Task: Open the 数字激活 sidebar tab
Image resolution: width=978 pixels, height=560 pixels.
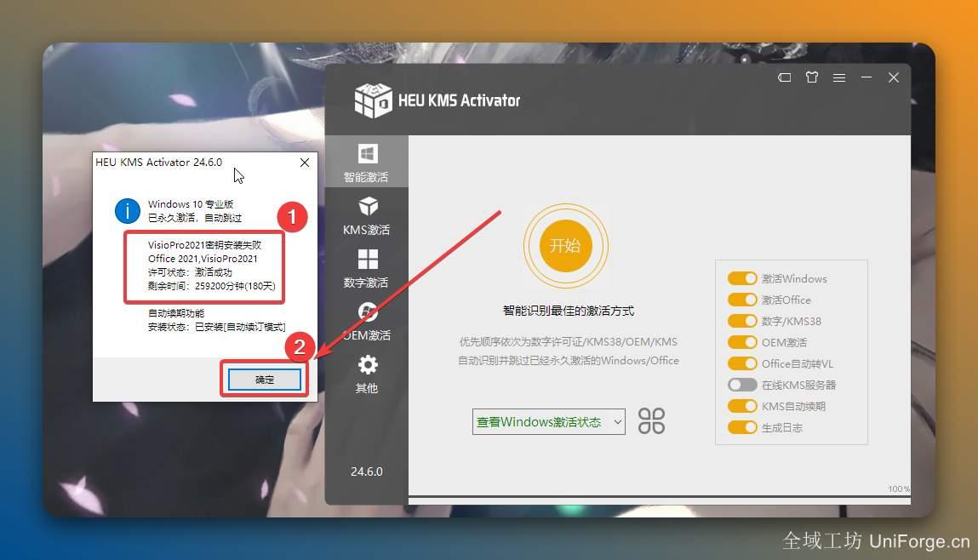Action: pos(367,268)
